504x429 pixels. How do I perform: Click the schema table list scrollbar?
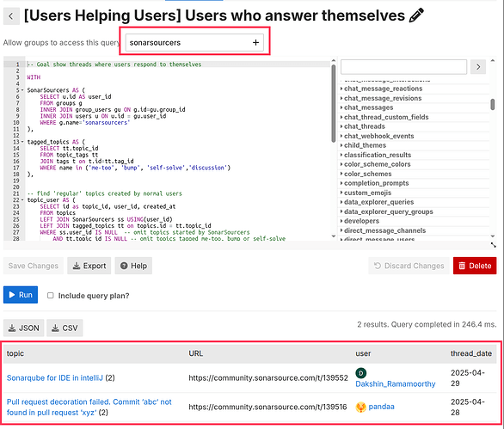493,105
